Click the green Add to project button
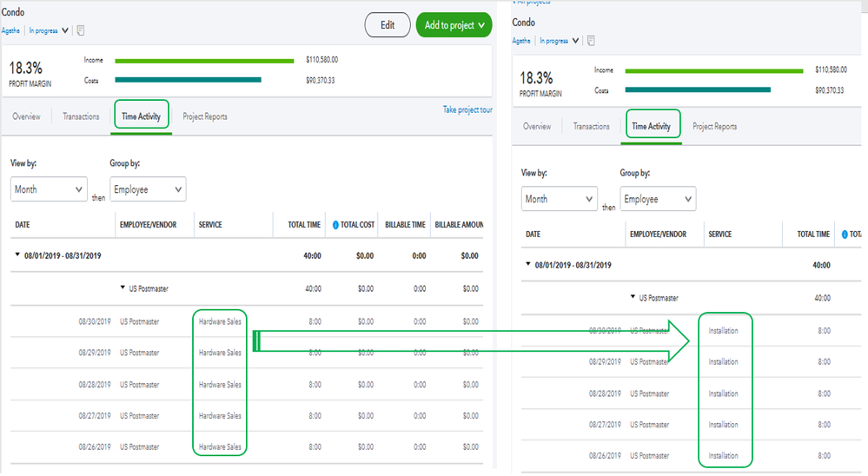Image resolution: width=868 pixels, height=476 pixels. click(x=454, y=25)
